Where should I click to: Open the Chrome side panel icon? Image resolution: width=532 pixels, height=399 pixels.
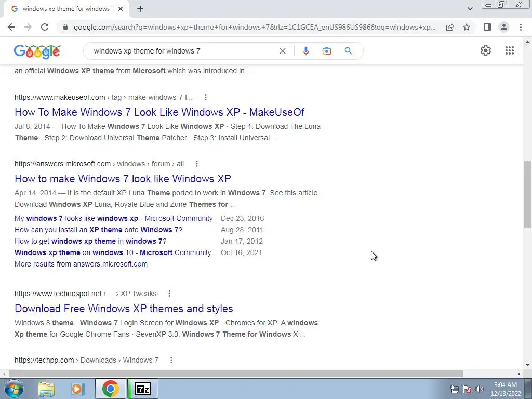pyautogui.click(x=487, y=27)
